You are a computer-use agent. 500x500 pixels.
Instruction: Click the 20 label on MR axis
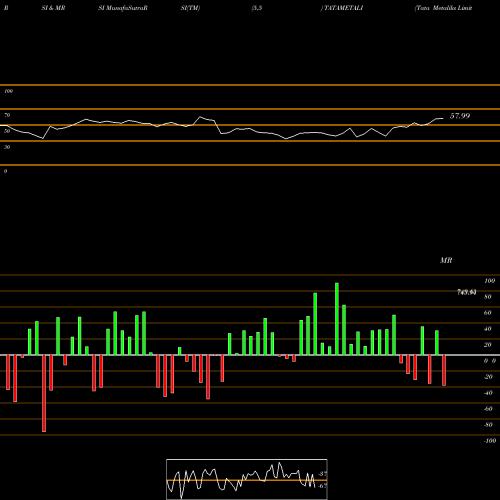[488, 345]
